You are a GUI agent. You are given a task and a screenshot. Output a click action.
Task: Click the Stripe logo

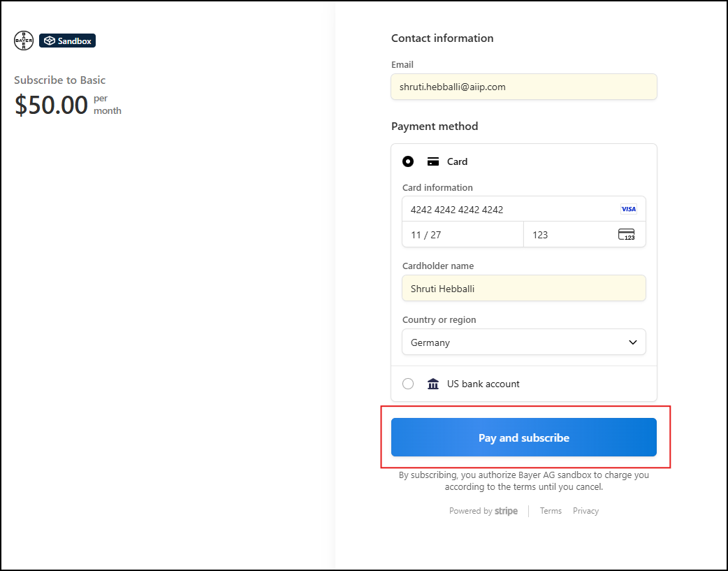coord(506,511)
